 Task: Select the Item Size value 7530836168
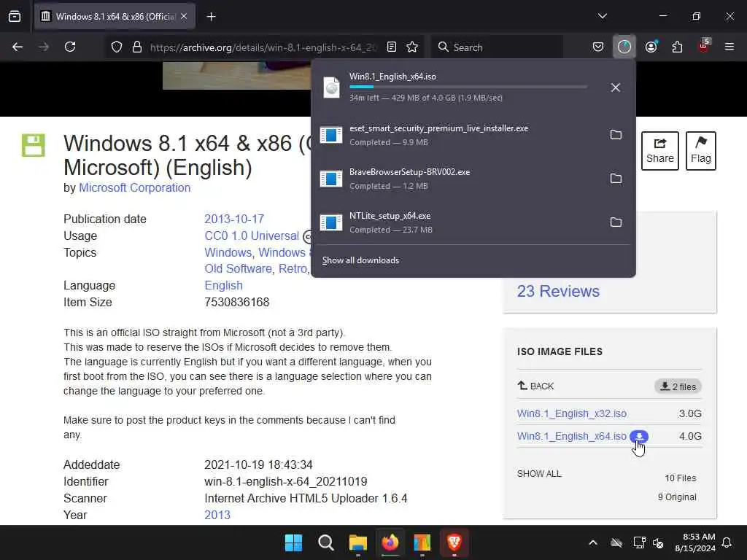pos(237,302)
